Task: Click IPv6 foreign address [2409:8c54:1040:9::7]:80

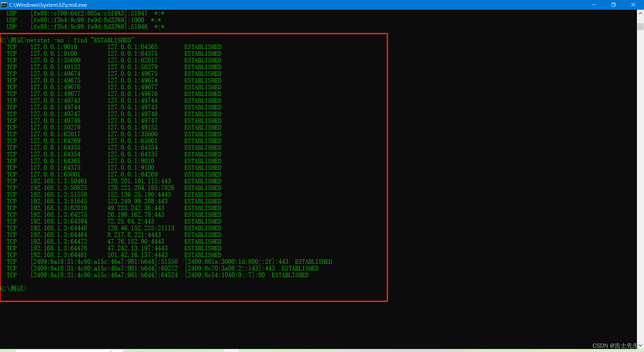Action: (225, 275)
